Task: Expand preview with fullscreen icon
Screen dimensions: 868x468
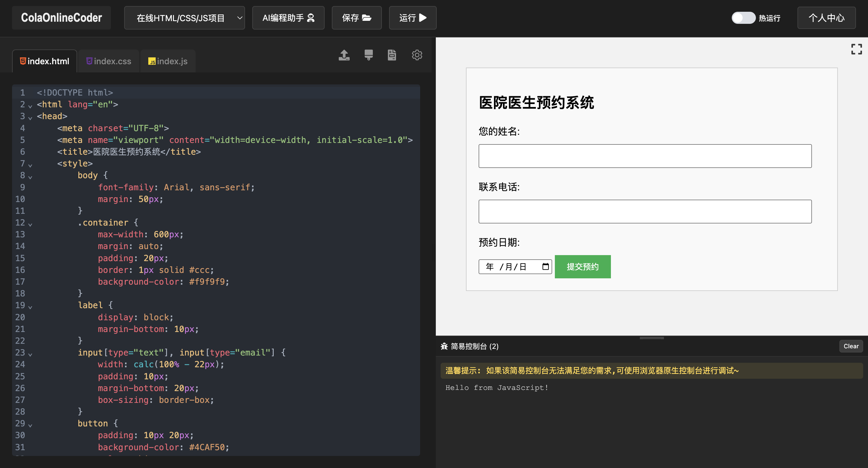Action: coord(856,49)
